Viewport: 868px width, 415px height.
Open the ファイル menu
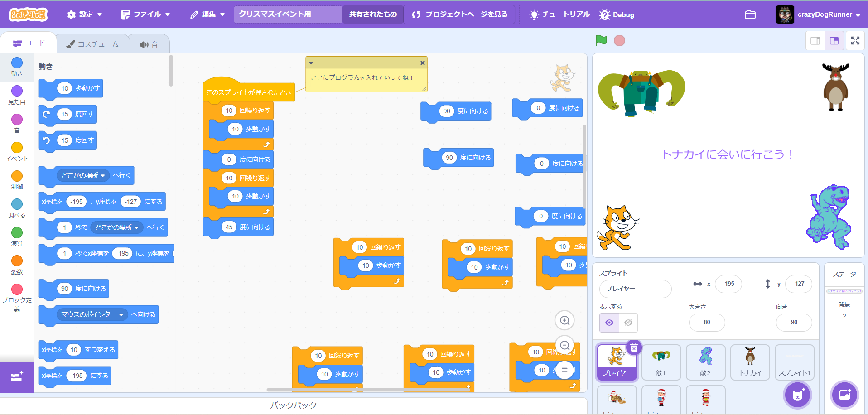tap(145, 14)
